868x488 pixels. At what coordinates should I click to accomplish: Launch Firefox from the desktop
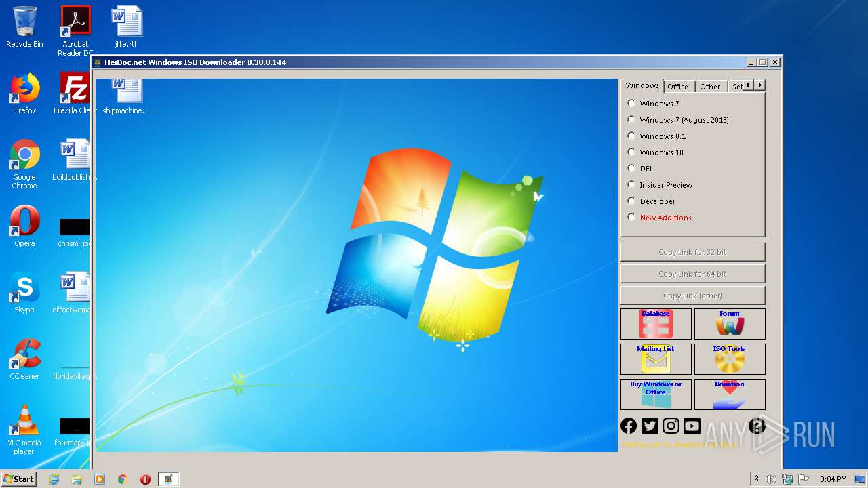click(x=24, y=94)
